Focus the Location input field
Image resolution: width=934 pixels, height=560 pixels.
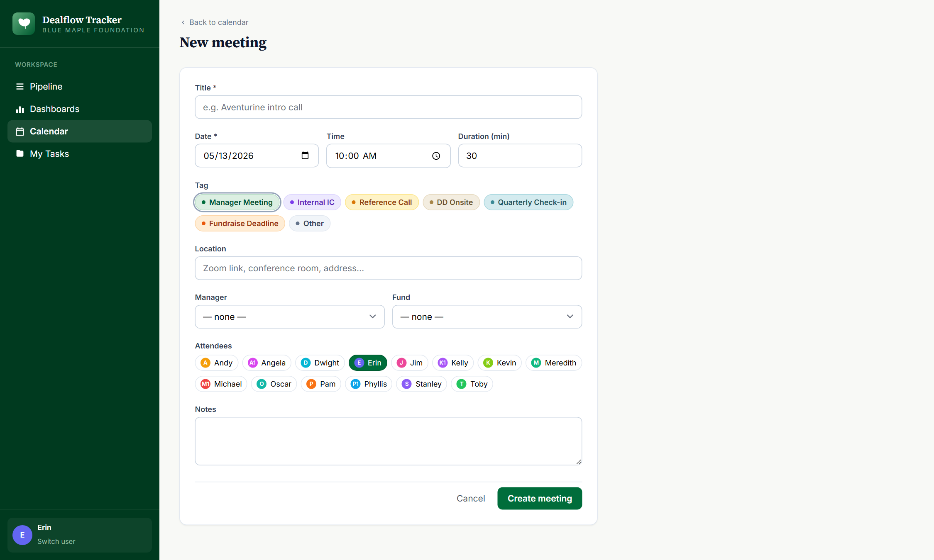click(389, 268)
